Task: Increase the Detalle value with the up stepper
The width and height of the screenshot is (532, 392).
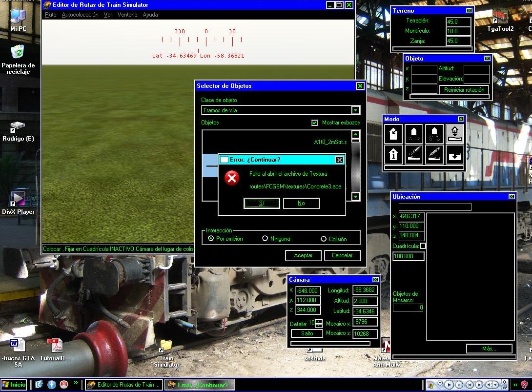Action: click(x=319, y=321)
